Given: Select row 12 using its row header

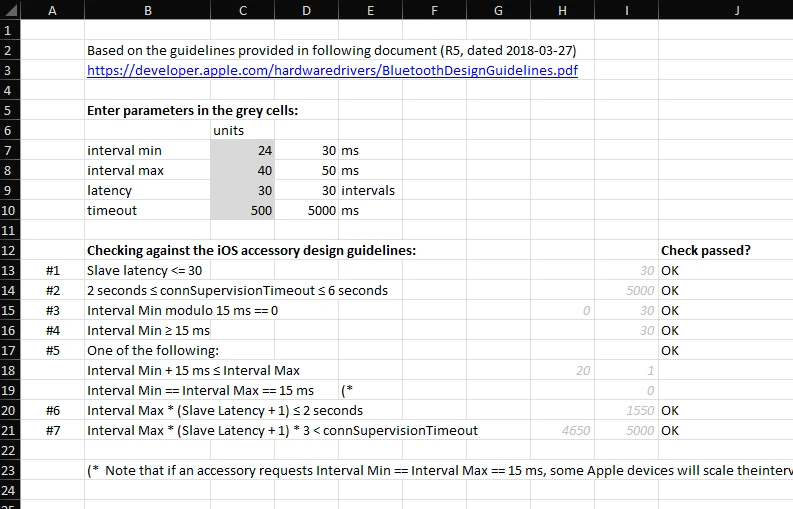Looking at the screenshot, I should tap(10, 251).
